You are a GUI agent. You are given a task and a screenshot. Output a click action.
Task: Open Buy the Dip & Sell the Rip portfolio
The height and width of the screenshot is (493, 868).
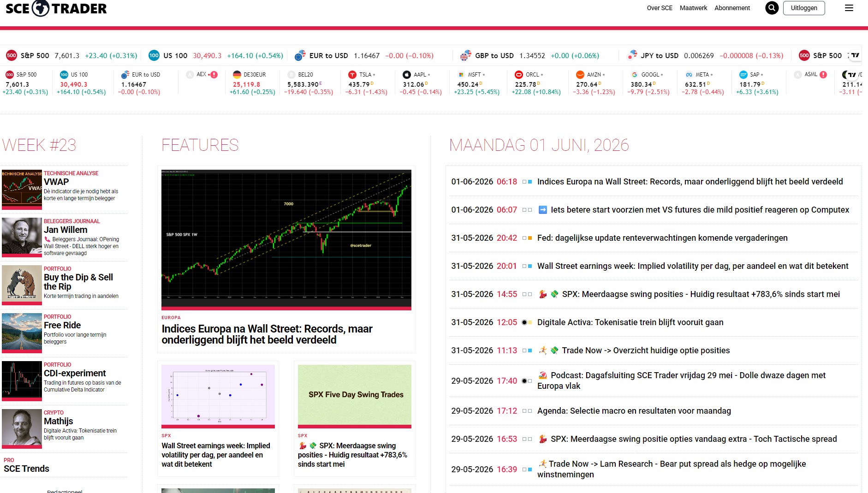(x=78, y=282)
